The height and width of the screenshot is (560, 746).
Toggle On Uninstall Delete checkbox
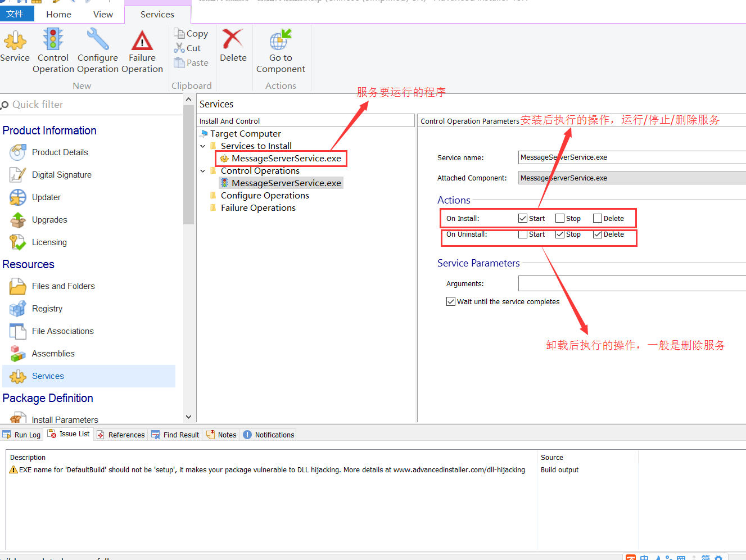click(x=598, y=234)
